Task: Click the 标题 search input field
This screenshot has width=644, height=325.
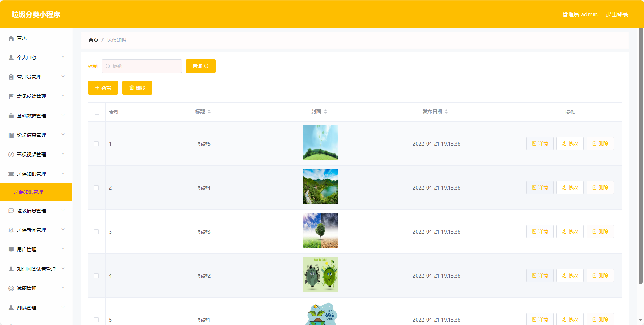Action: tap(142, 66)
